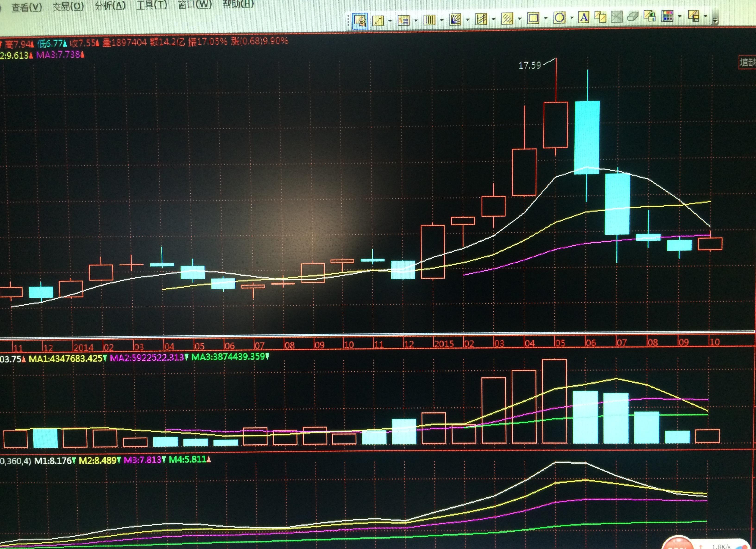Expand the horizontal levels tool dropdown

pyautogui.click(x=416, y=21)
